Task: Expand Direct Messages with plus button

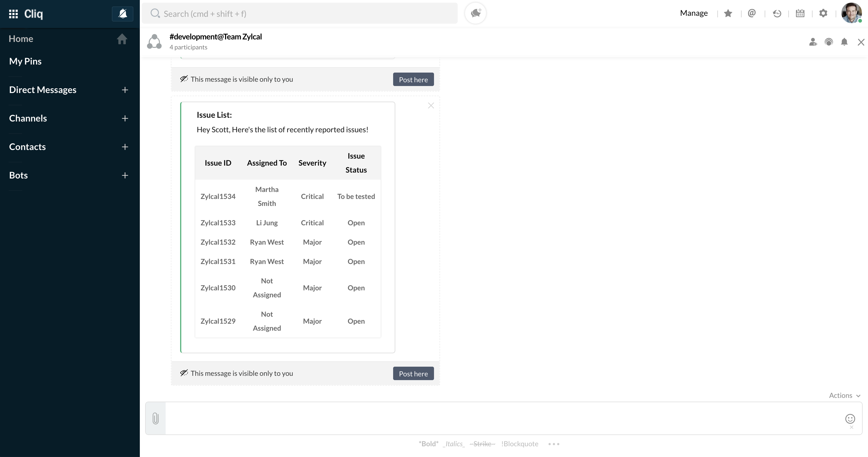Action: pyautogui.click(x=125, y=90)
